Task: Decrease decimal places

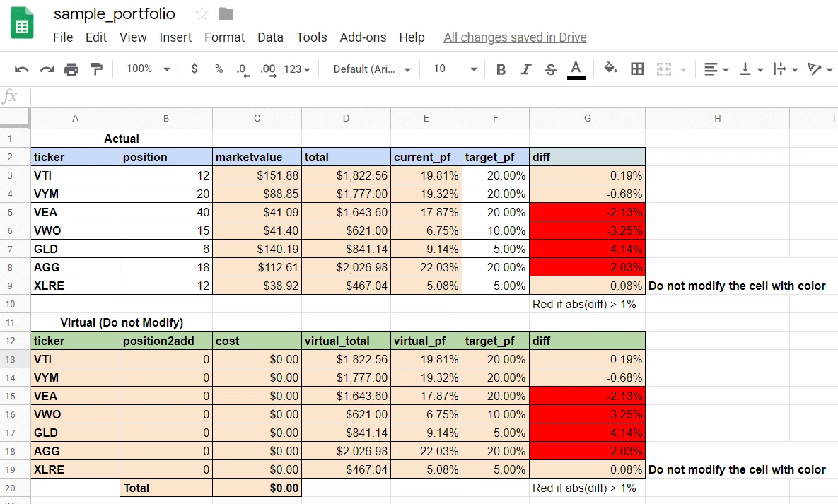Action: pyautogui.click(x=243, y=69)
